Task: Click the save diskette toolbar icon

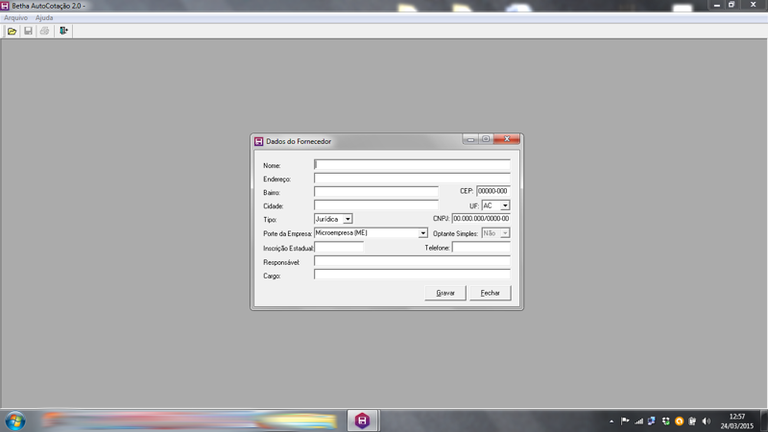Action: pos(28,31)
